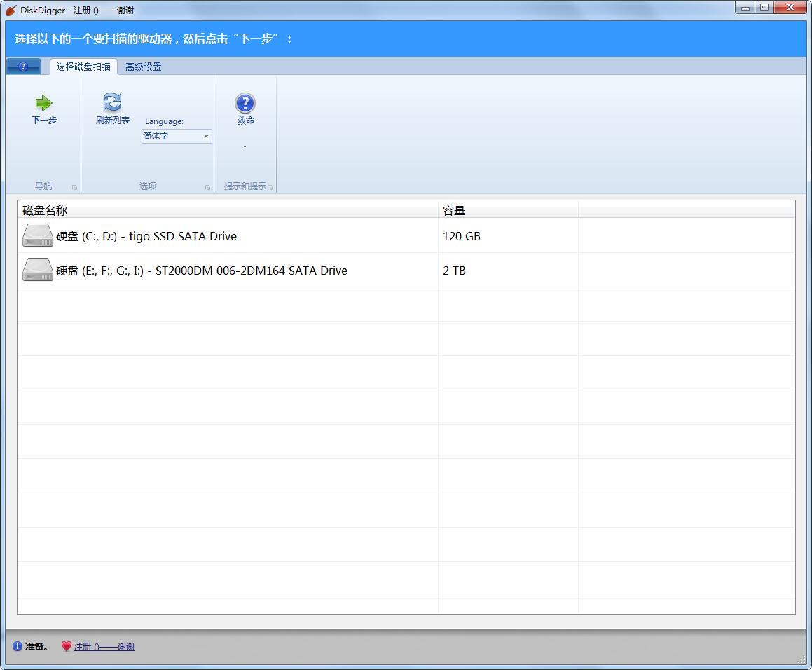Viewport: 812px width, 670px height.
Task: Maximize the DiskDigger window
Action: coord(764,8)
